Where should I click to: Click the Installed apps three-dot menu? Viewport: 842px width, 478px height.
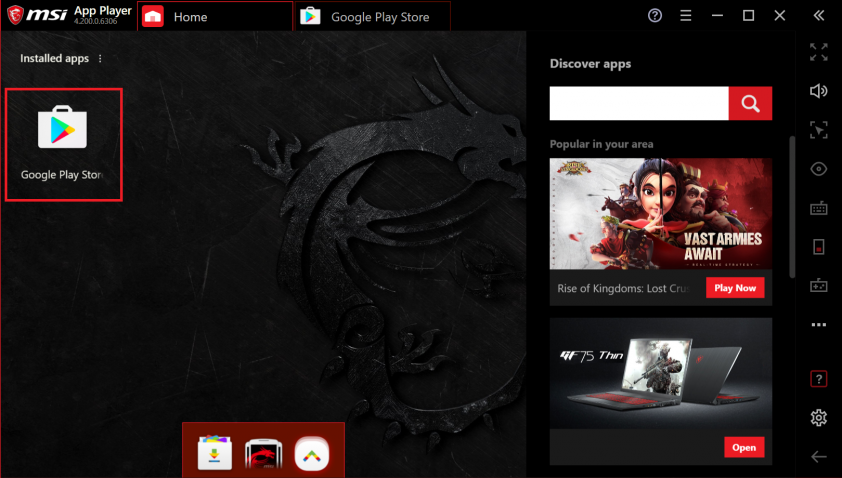point(100,59)
